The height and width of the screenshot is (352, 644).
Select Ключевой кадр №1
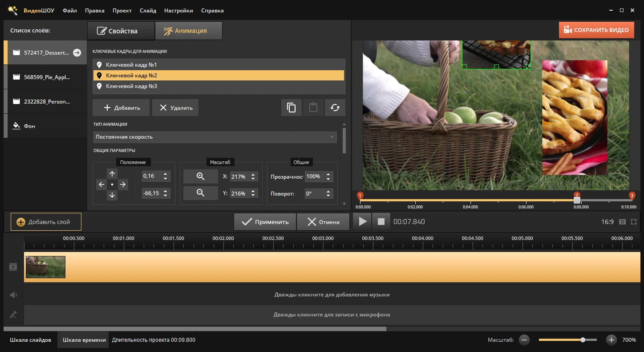[219, 65]
